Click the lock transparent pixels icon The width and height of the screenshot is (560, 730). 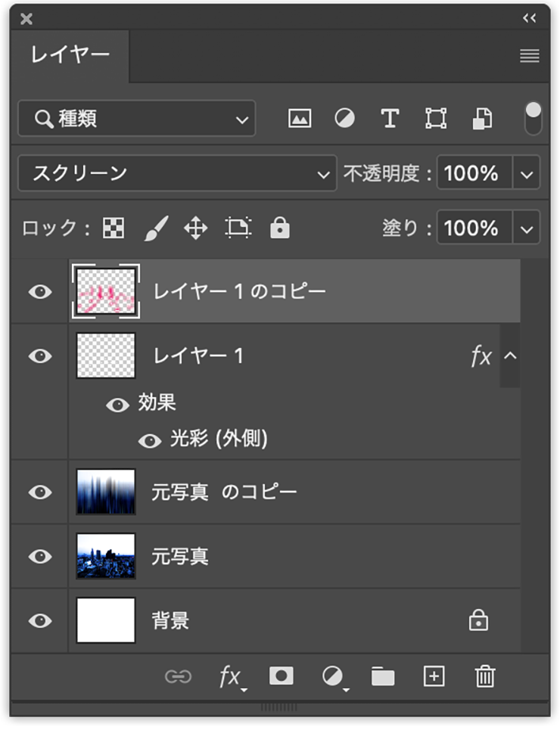pos(114,228)
